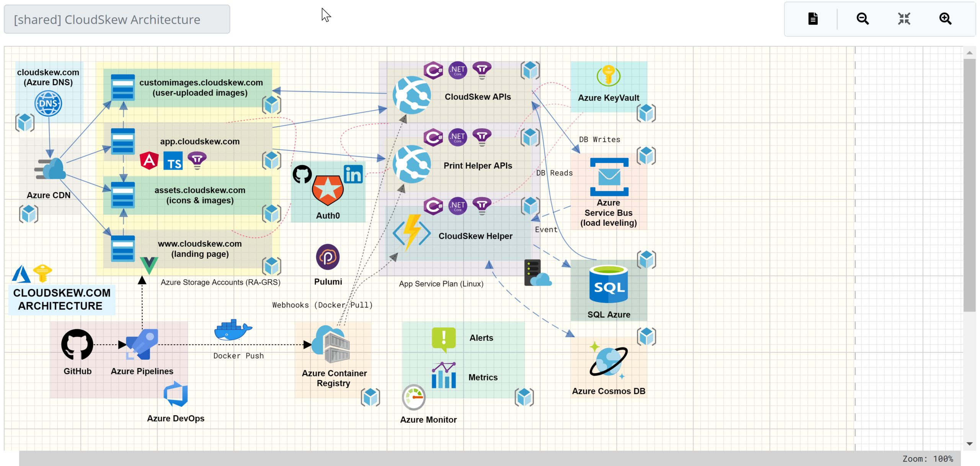Click the Docker whale icon
Screen dimensions: 980x466
233,330
